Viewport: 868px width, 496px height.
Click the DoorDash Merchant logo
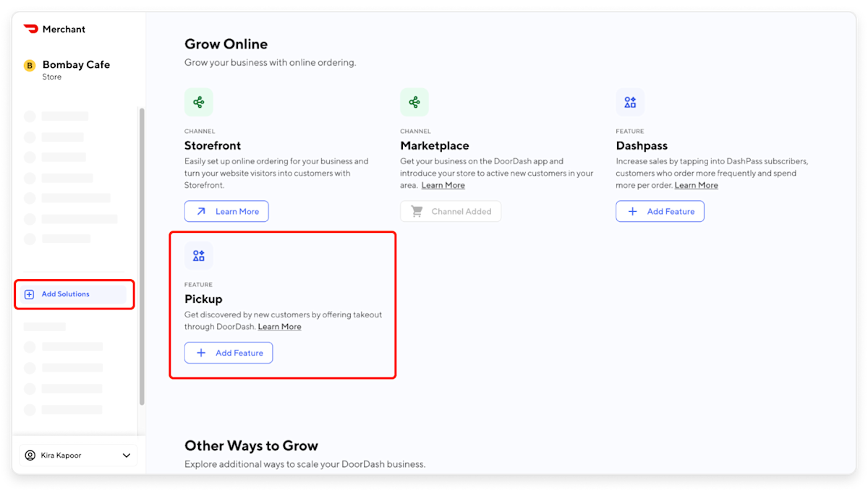point(30,29)
